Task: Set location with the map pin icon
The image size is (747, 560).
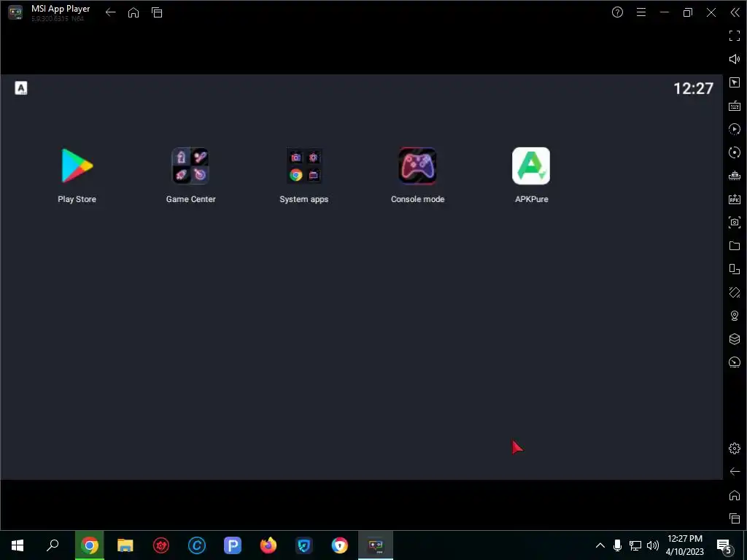Action: pyautogui.click(x=735, y=316)
